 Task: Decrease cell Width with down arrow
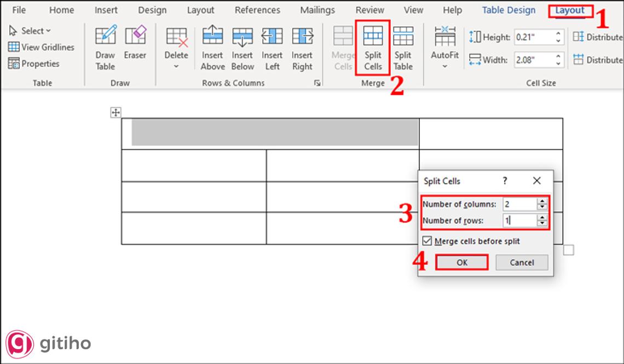point(558,63)
